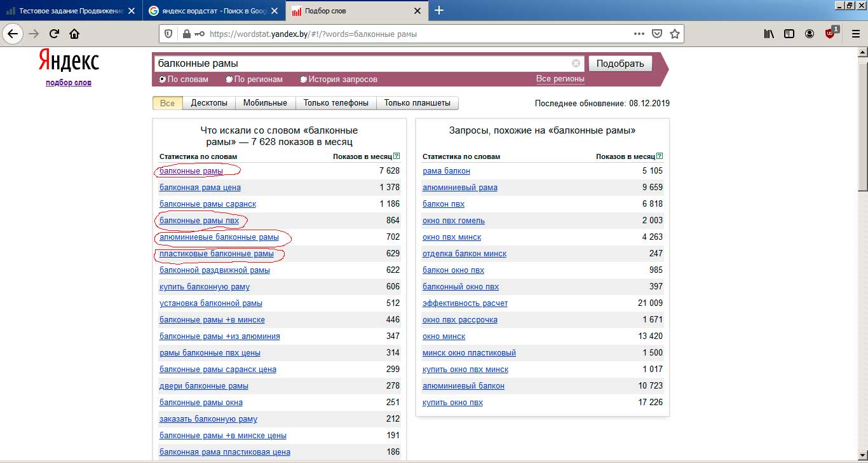The height and width of the screenshot is (463, 868).
Task: Save page to Pocket icon
Action: coord(658,34)
